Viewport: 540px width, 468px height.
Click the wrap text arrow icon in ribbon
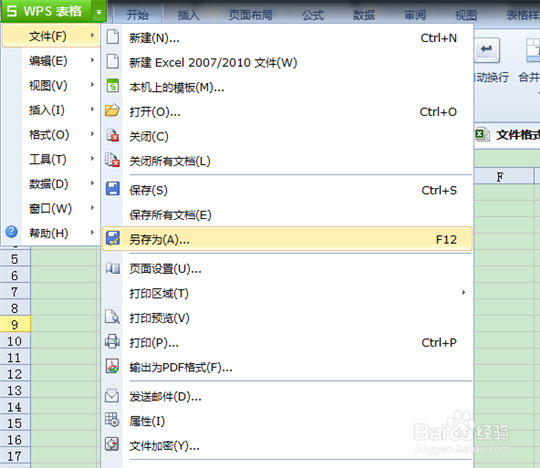487,49
